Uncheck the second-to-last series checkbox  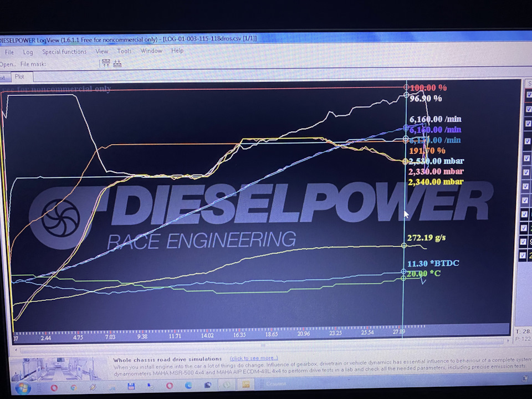click(523, 242)
